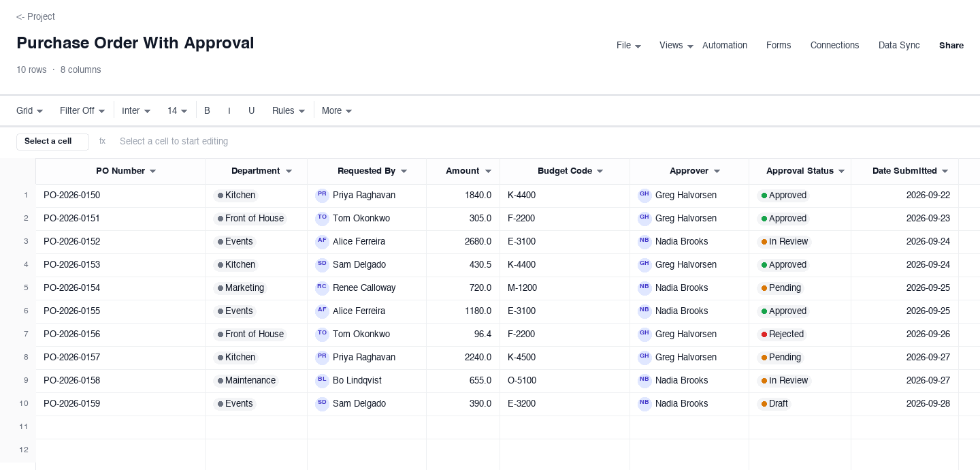980x470 pixels.
Task: Select cell PO-2026-0157
Action: [x=120, y=357]
